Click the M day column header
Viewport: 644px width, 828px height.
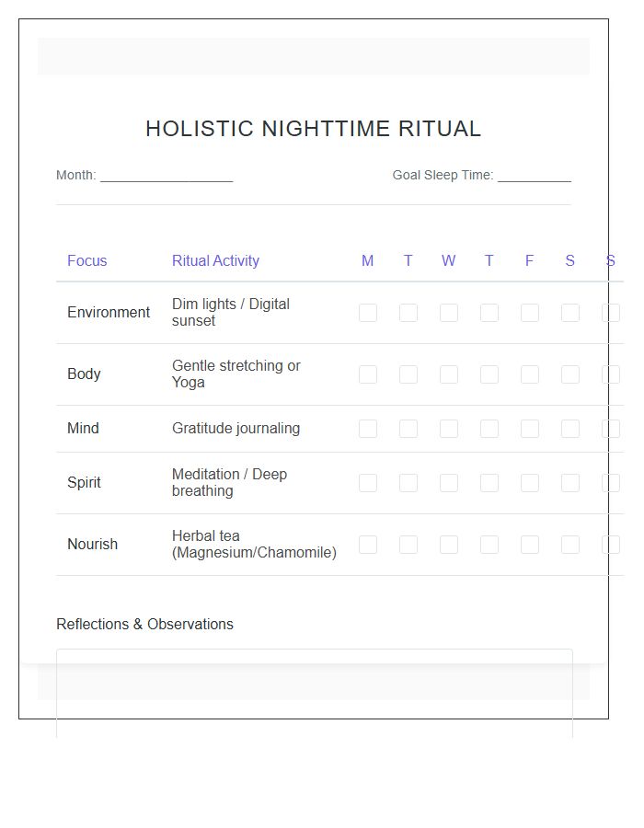point(367,261)
